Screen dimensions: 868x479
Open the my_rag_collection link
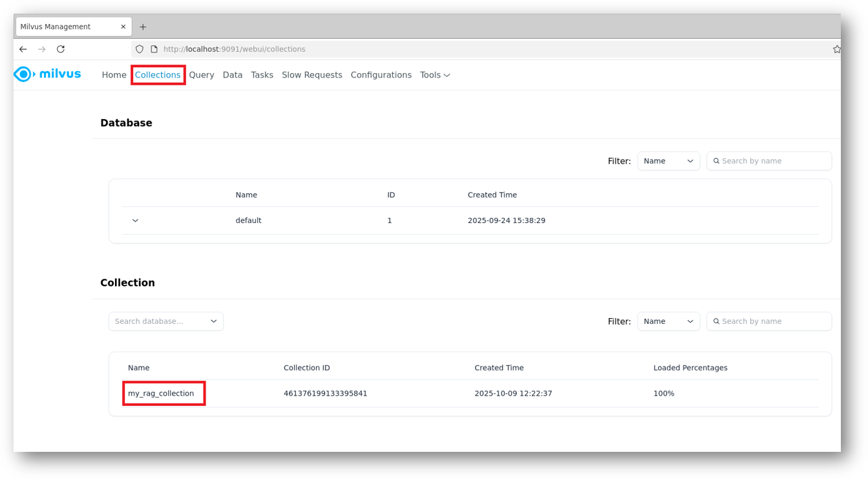(161, 393)
